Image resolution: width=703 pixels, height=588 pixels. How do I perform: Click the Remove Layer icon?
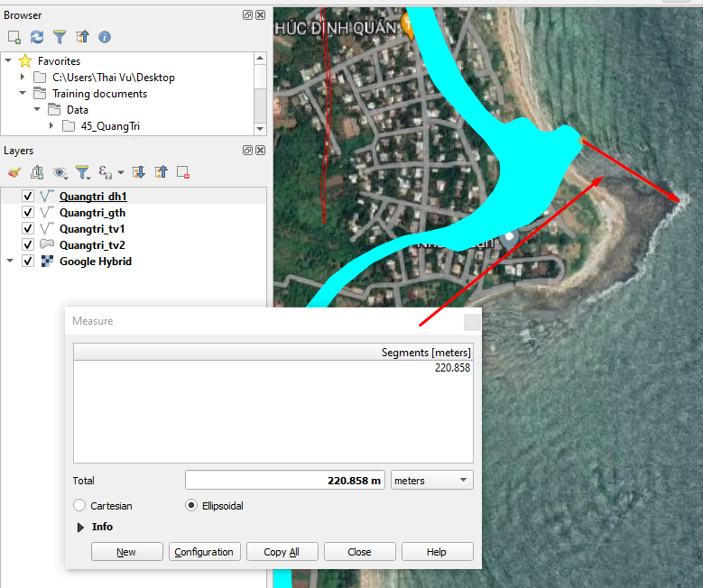point(183,172)
